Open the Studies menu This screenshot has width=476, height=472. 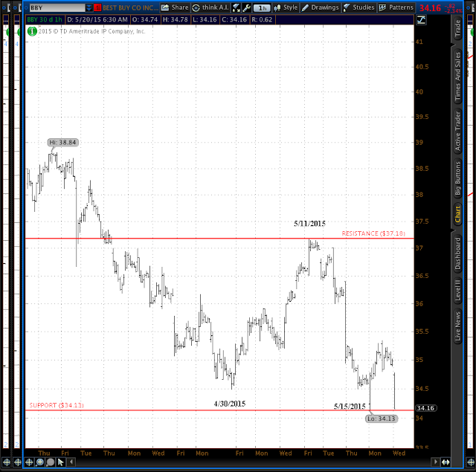click(x=358, y=7)
